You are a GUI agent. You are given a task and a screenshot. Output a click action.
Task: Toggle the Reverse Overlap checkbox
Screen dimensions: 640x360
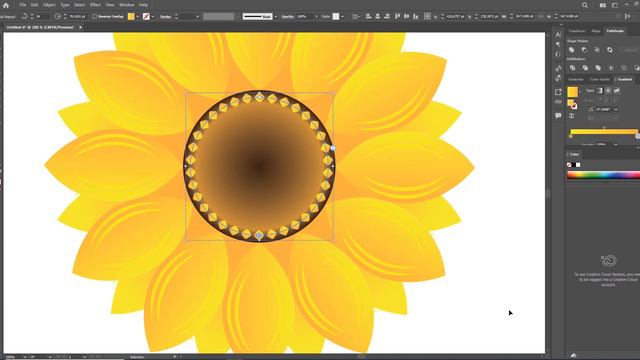[95, 17]
